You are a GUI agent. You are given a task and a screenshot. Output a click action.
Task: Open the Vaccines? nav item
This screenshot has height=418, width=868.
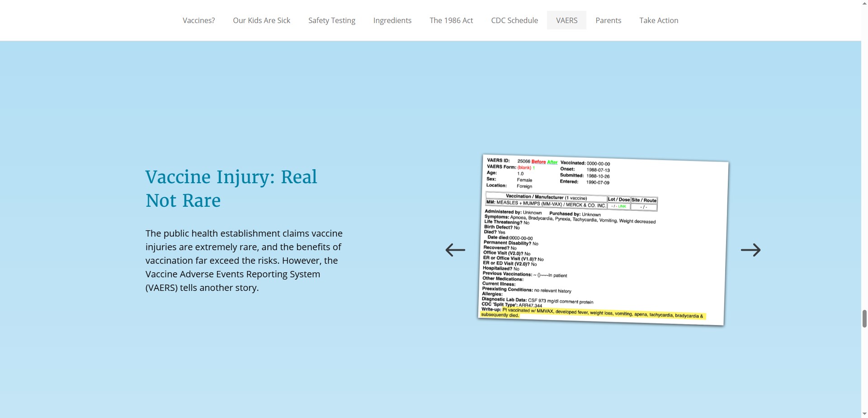click(198, 20)
